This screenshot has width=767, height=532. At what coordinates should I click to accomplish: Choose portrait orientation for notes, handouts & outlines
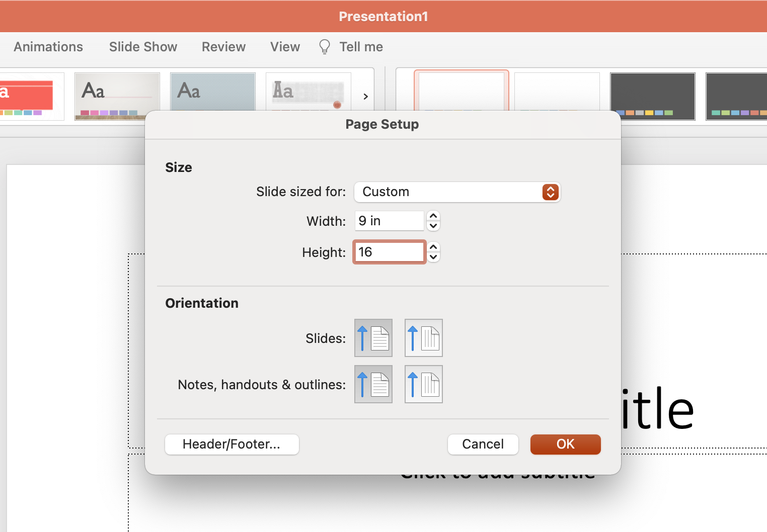373,384
